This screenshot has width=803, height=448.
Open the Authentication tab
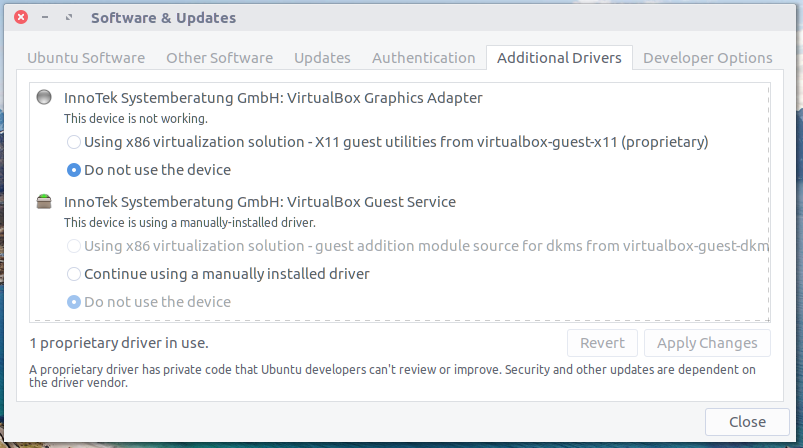(424, 58)
